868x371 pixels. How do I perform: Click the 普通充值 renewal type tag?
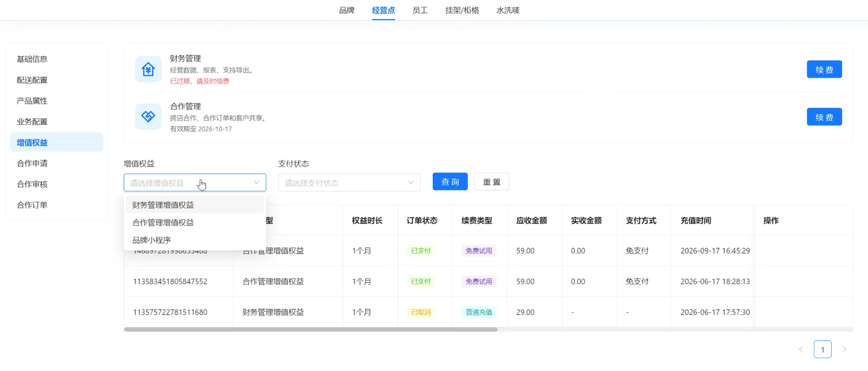pyautogui.click(x=479, y=312)
